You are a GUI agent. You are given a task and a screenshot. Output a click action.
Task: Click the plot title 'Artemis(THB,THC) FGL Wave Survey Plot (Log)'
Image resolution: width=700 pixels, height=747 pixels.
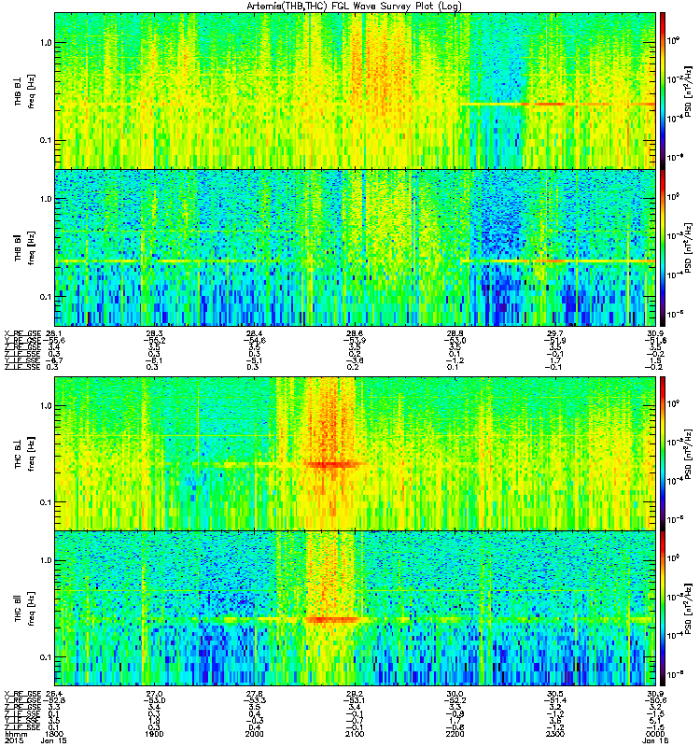(354, 6)
